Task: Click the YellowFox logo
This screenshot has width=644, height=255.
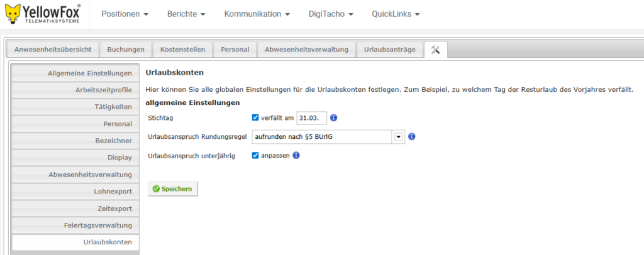Action: pos(44,14)
